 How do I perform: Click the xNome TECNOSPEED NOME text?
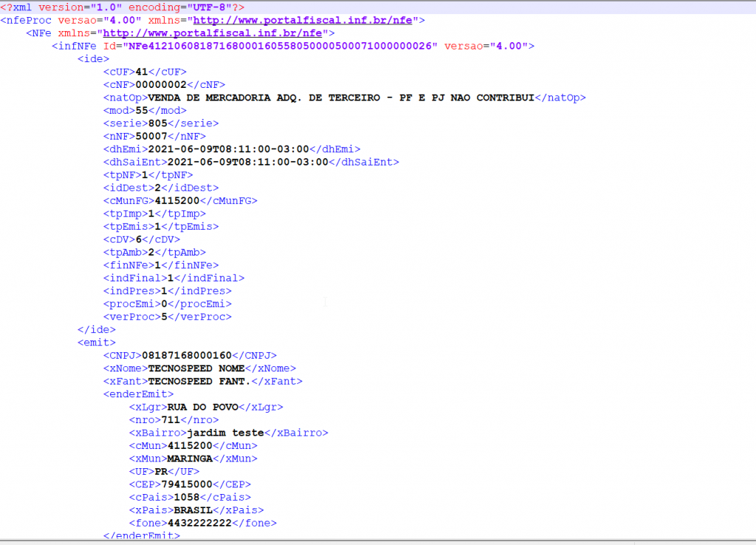coord(196,369)
